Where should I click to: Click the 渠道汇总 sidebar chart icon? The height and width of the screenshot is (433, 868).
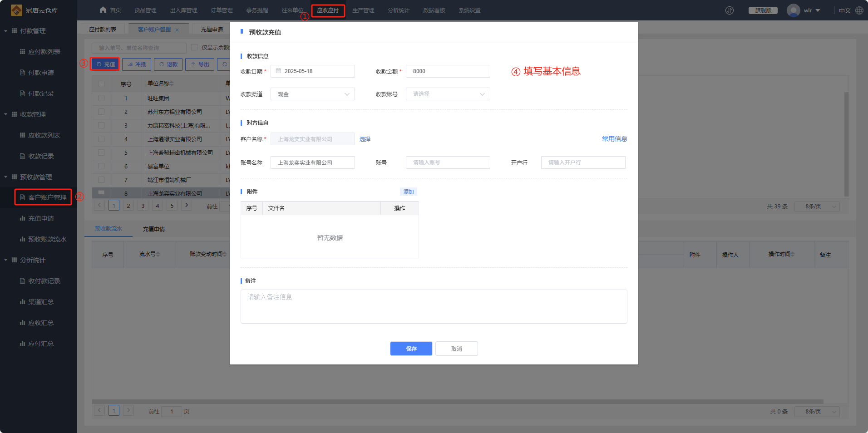click(22, 302)
